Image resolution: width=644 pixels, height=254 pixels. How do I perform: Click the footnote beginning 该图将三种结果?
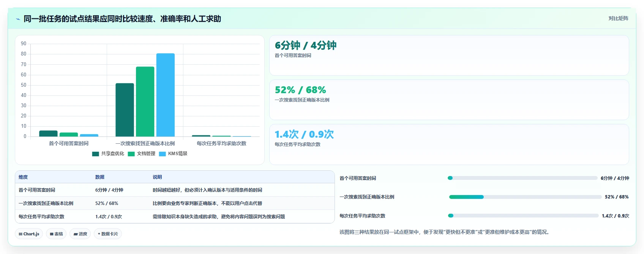click(x=444, y=232)
